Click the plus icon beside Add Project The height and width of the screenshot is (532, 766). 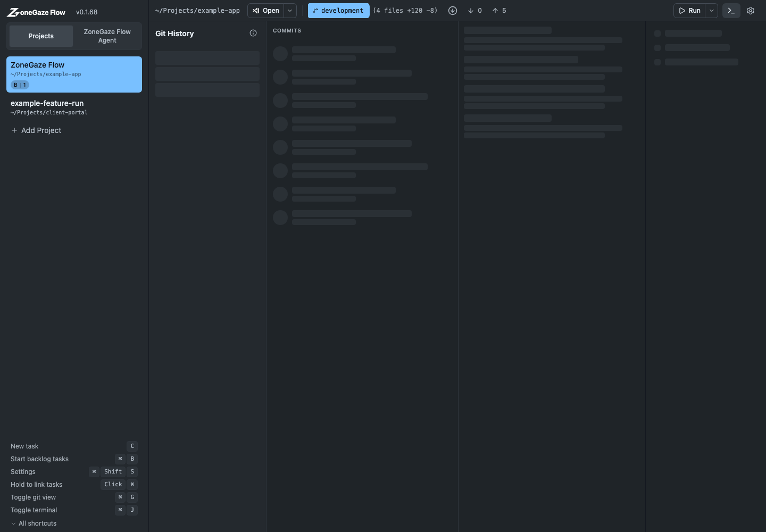[14, 130]
